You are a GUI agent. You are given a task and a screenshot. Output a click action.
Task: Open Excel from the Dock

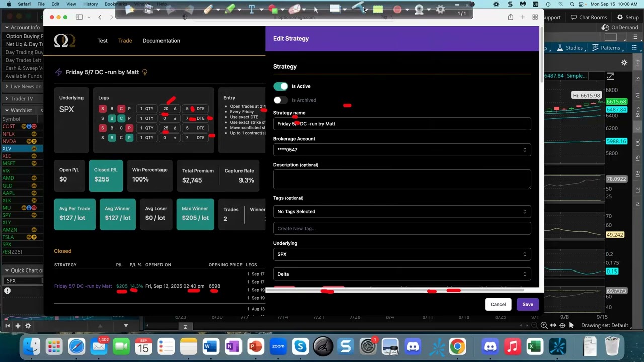tap(534, 346)
